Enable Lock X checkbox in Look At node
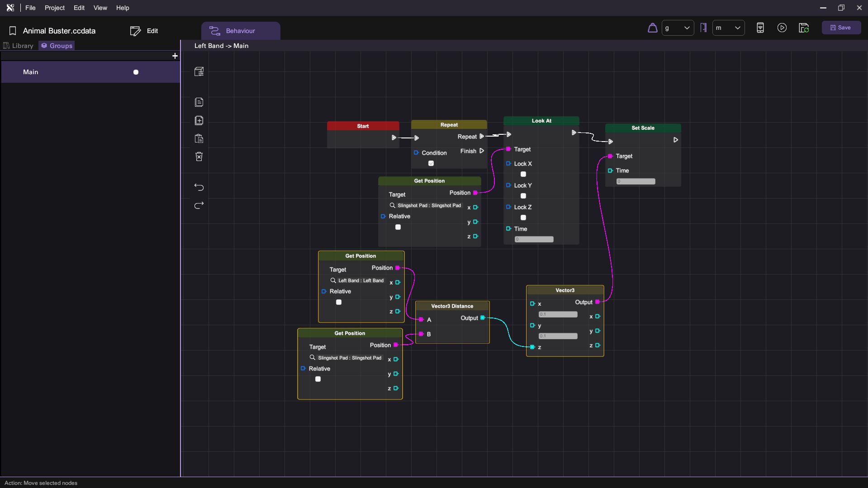Image resolution: width=868 pixels, height=488 pixels. click(x=523, y=174)
